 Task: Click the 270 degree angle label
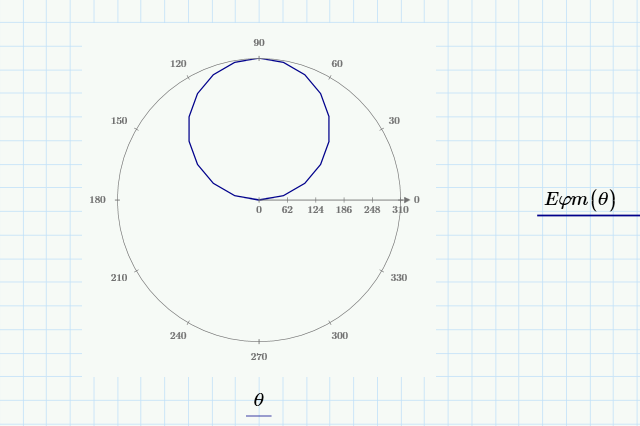(259, 357)
